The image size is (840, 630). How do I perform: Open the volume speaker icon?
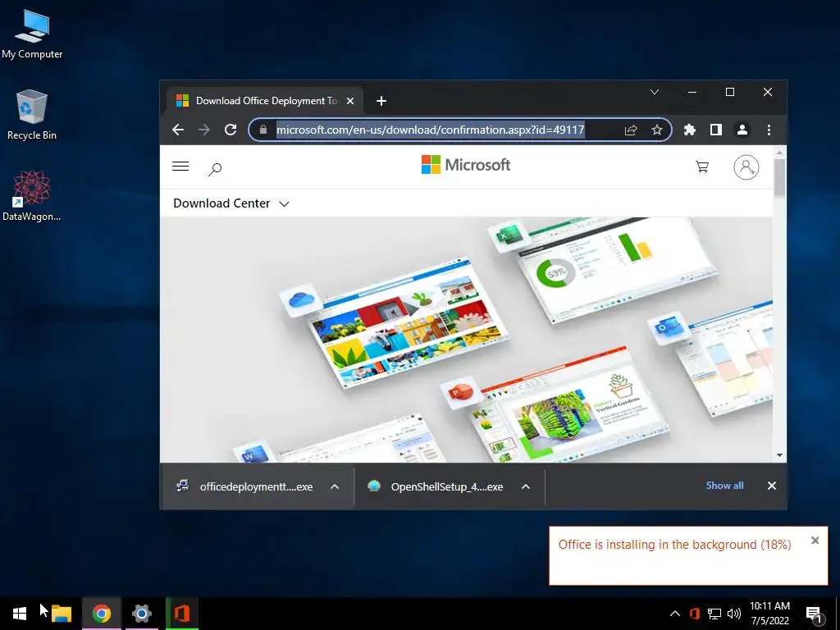733,614
